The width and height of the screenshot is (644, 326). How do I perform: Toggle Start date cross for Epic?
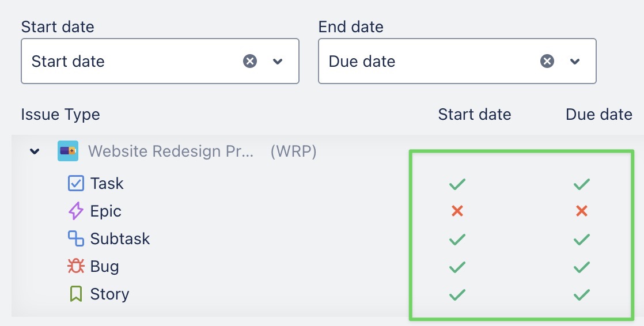click(x=457, y=211)
